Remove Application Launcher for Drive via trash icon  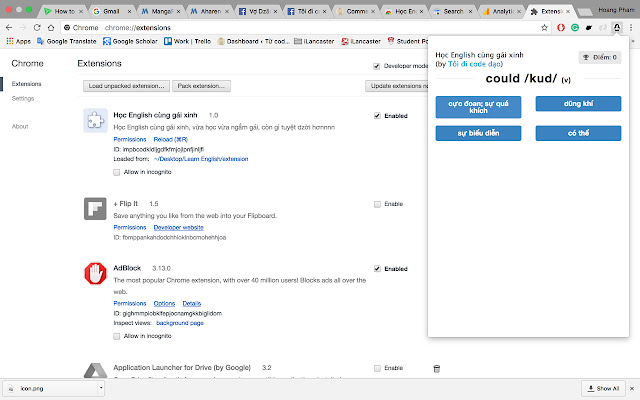pos(436,369)
